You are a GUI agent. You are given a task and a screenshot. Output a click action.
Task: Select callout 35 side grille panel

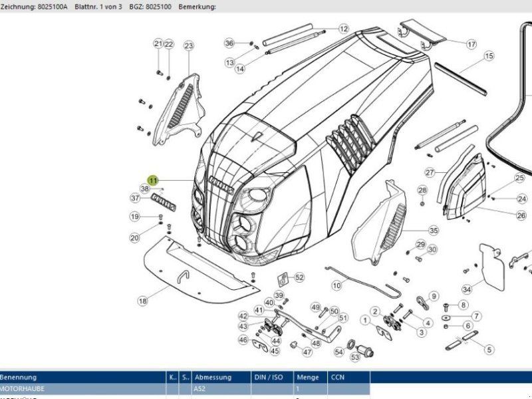click(434, 231)
